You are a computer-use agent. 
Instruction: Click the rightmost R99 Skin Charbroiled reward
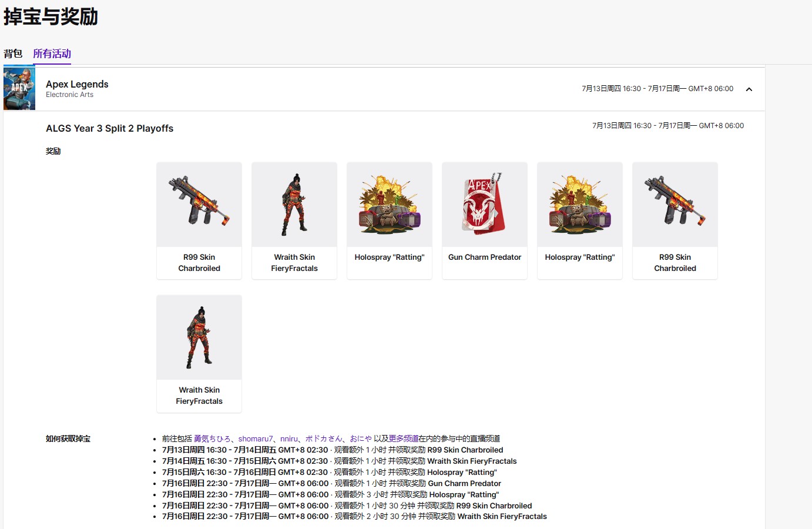(675, 204)
